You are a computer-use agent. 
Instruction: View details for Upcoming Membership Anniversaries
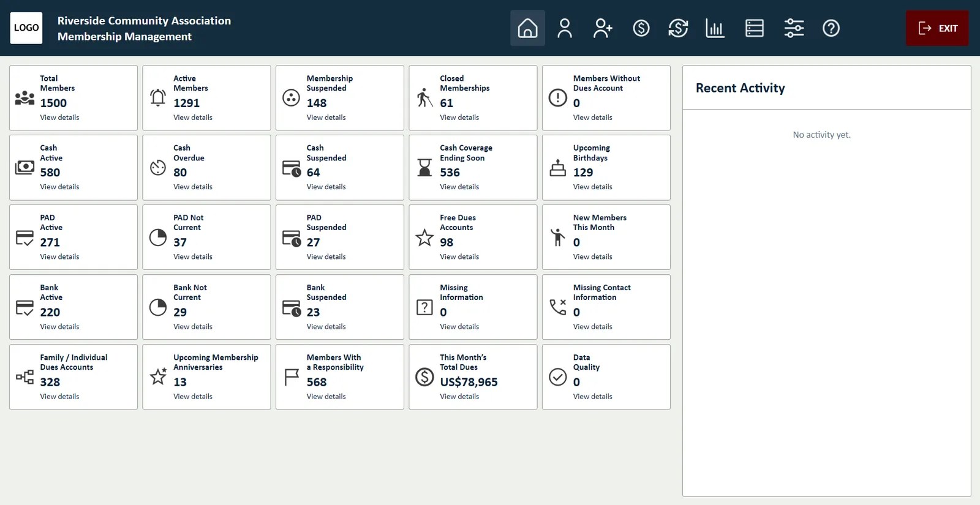click(193, 397)
